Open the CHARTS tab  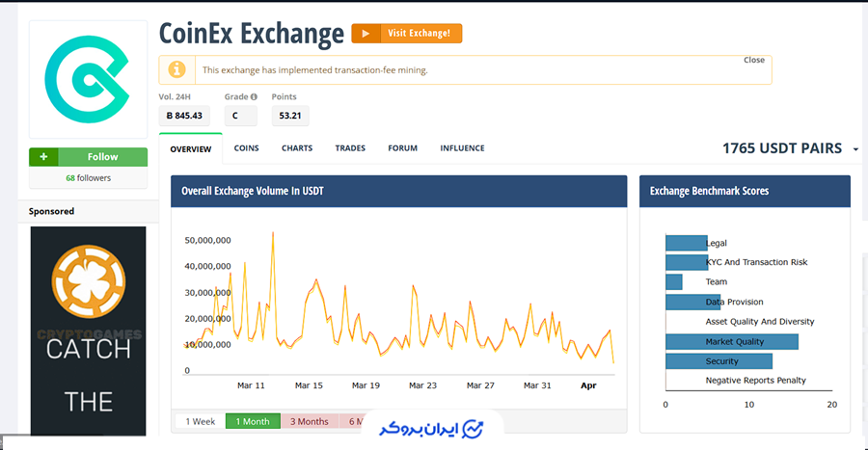coord(297,148)
